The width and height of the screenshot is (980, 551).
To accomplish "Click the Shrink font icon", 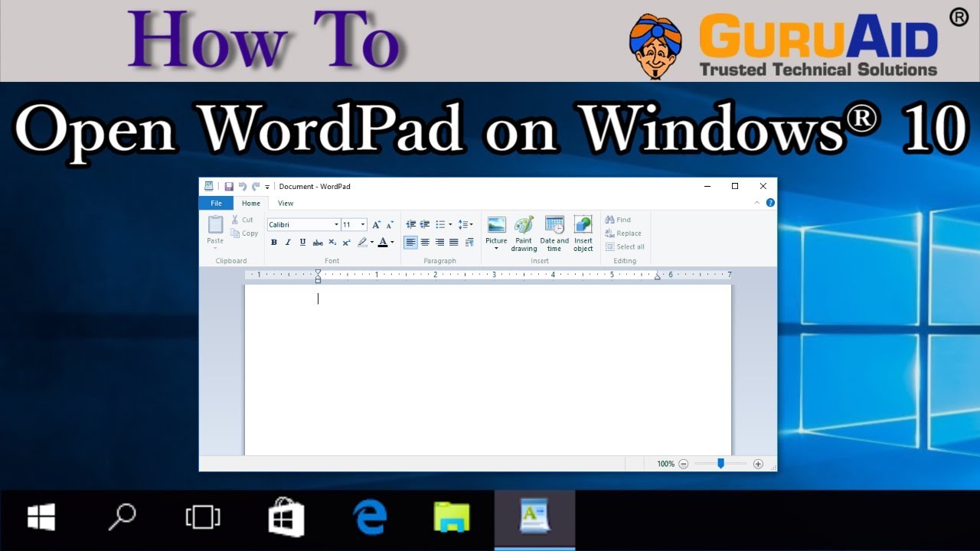I will point(390,224).
